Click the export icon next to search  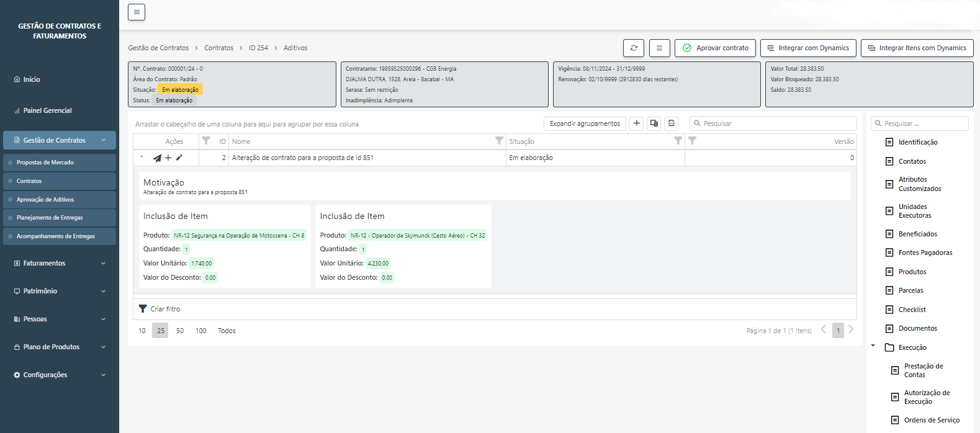[x=671, y=123]
